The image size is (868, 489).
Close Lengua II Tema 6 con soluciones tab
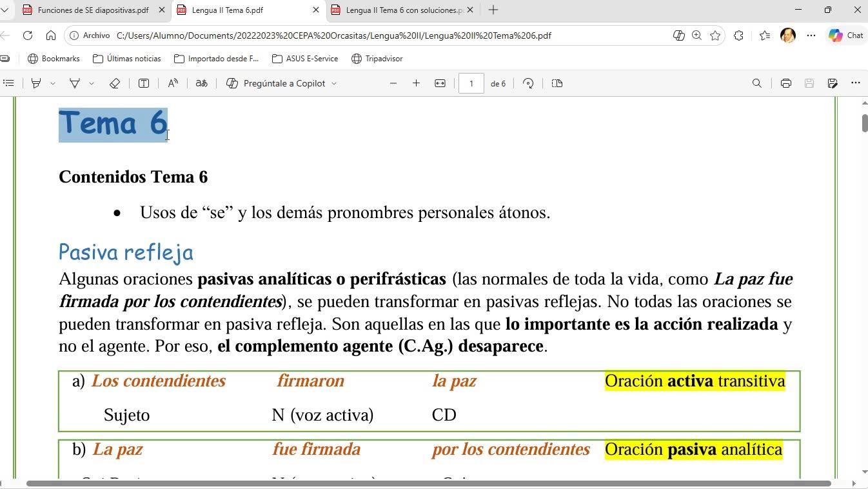click(470, 10)
